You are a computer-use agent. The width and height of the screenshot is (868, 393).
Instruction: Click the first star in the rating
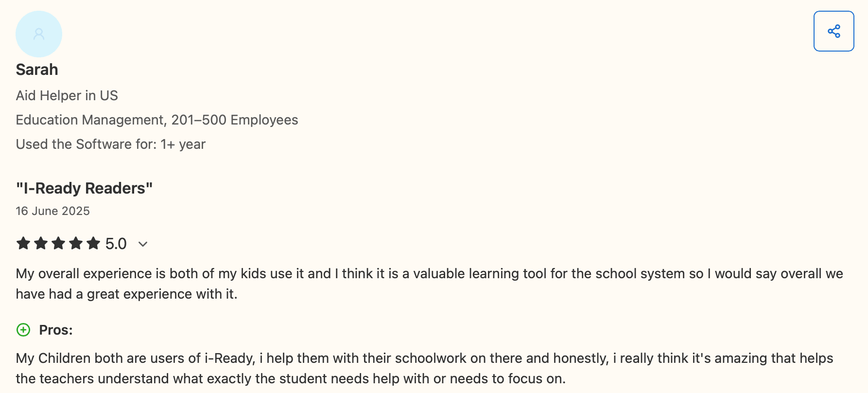[x=23, y=243]
